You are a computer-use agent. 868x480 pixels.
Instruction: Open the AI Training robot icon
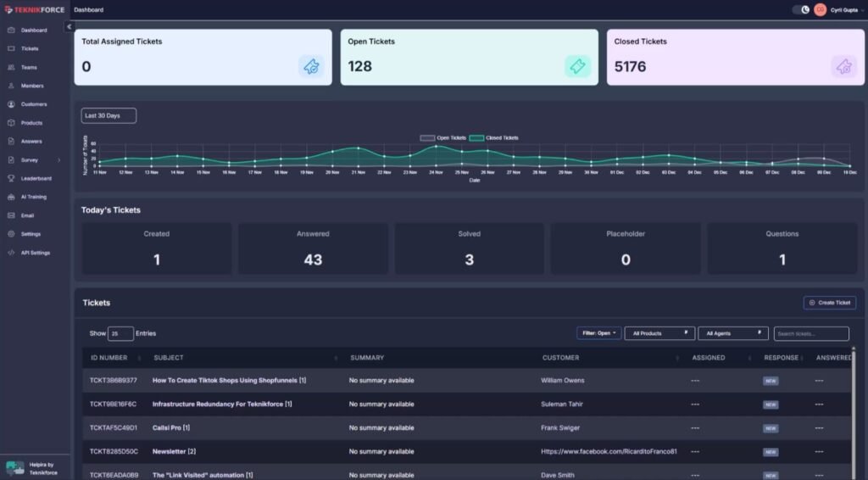[11, 197]
